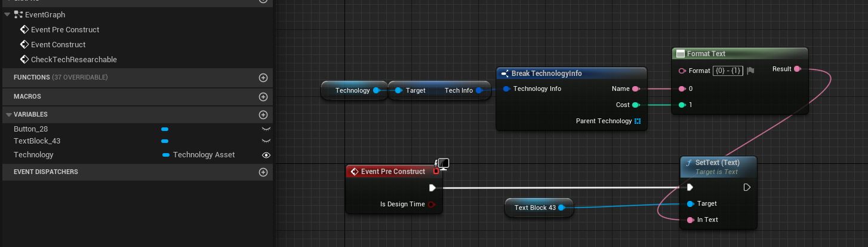Collapse the EventGraph tree
Screen dimensions: 868x247
pos(8,15)
